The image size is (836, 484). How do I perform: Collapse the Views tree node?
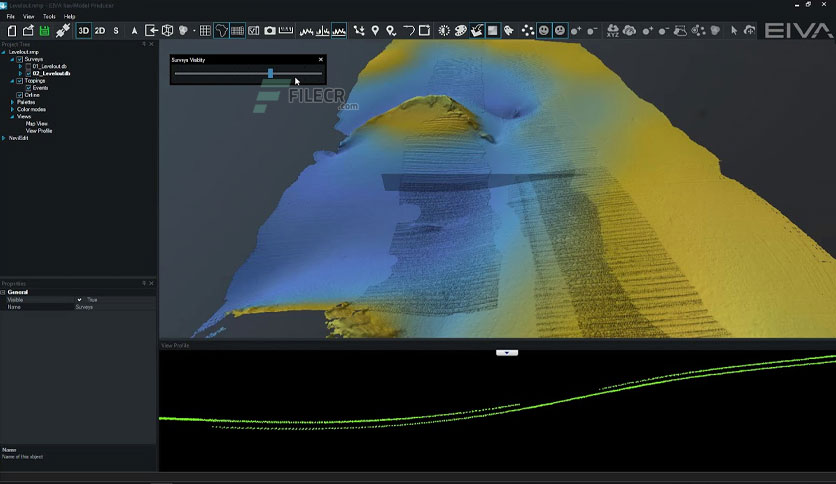(12, 117)
